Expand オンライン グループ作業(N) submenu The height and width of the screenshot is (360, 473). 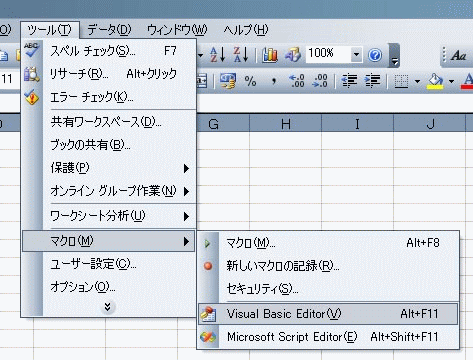click(x=109, y=191)
